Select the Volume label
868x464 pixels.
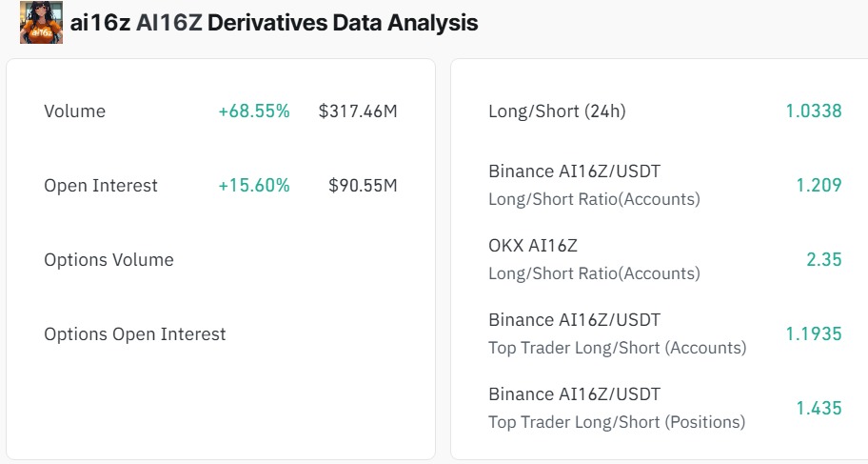(x=74, y=111)
